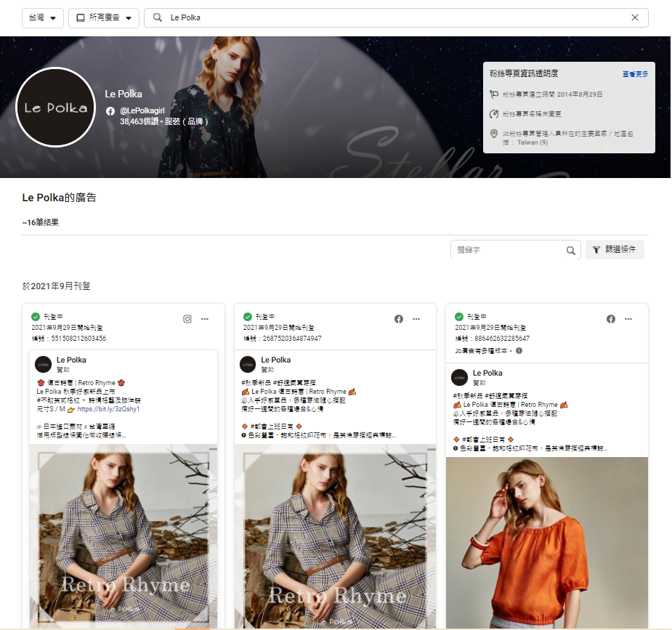Open three-dot menu on third ad card
The image size is (672, 630).
[x=629, y=319]
